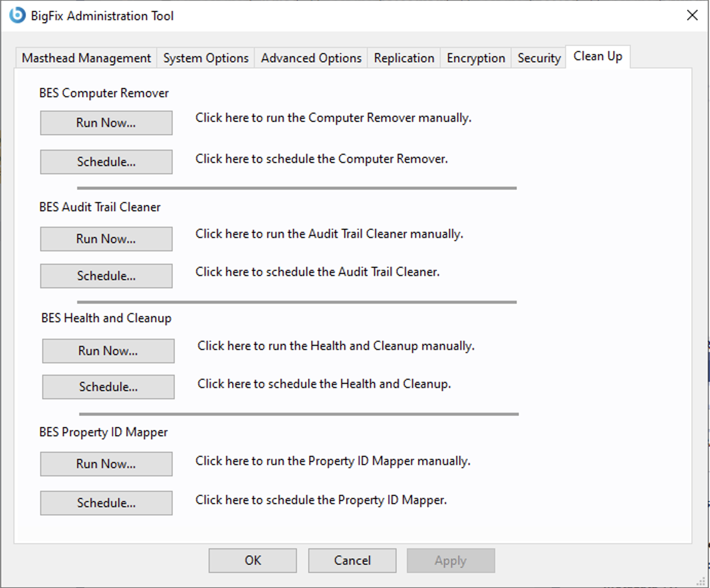Close the BigFix Administration Tool window
Viewport: 710px width, 588px height.
[692, 15]
